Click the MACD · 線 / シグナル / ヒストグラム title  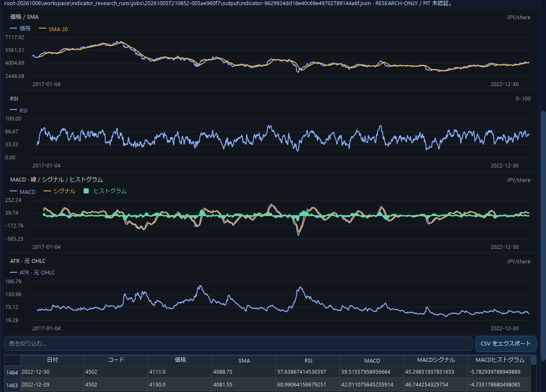click(56, 179)
